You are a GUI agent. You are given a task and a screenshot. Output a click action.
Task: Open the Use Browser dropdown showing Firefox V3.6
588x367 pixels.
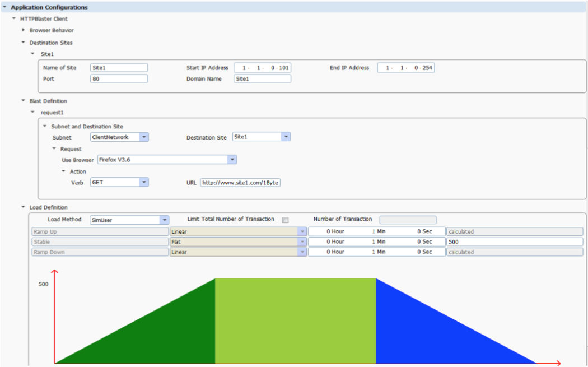[232, 160]
